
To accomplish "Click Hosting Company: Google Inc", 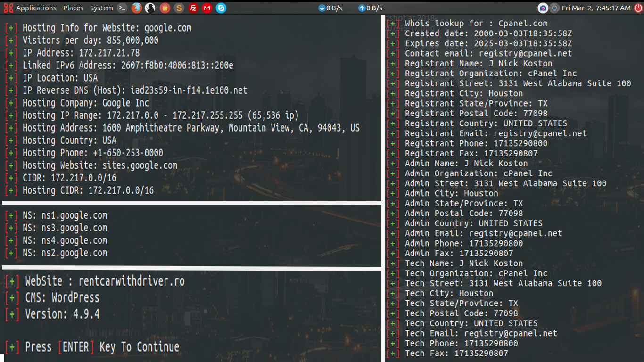I will pyautogui.click(x=77, y=103).
